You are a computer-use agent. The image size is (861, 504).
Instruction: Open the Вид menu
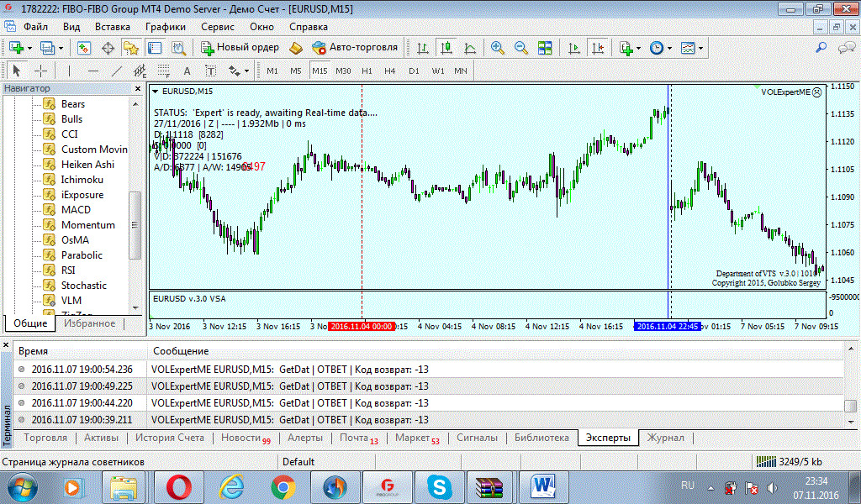(71, 27)
